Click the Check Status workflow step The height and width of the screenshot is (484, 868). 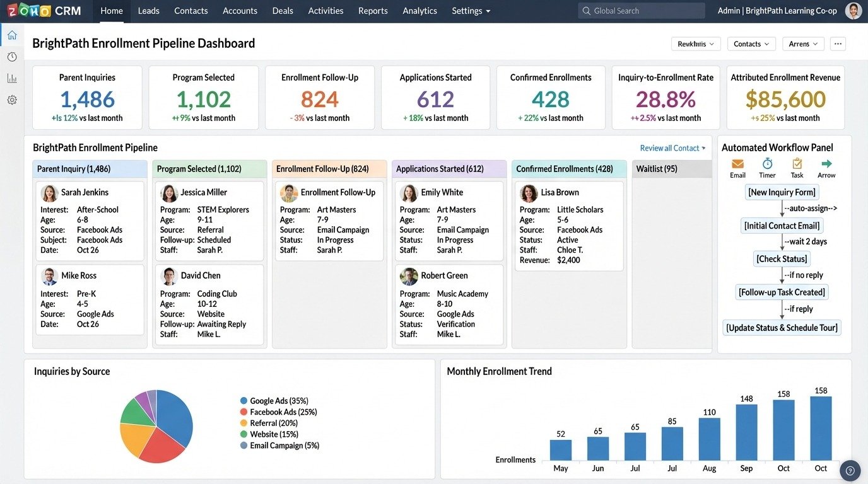782,259
